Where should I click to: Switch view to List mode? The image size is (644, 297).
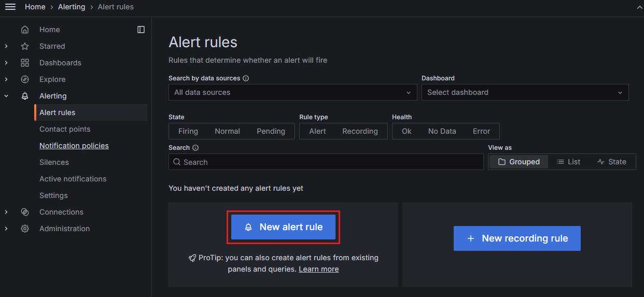(568, 162)
